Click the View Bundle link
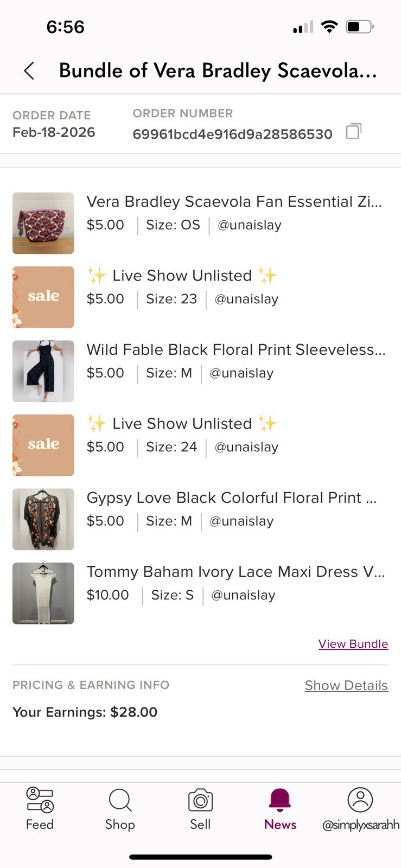Viewport: 401px width, 868px height. (353, 644)
